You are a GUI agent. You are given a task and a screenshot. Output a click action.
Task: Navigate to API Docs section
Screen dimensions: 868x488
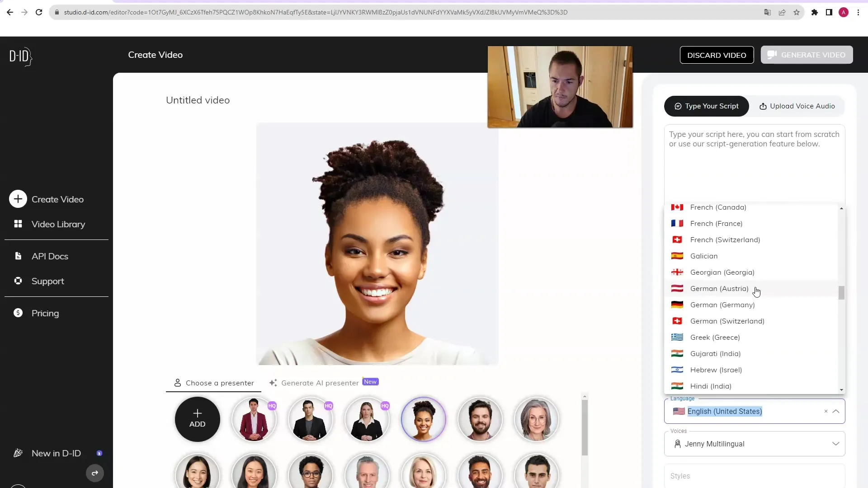[x=49, y=256]
